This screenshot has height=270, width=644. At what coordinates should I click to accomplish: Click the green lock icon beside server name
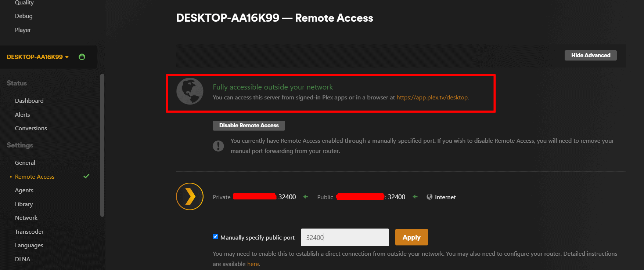coord(82,57)
